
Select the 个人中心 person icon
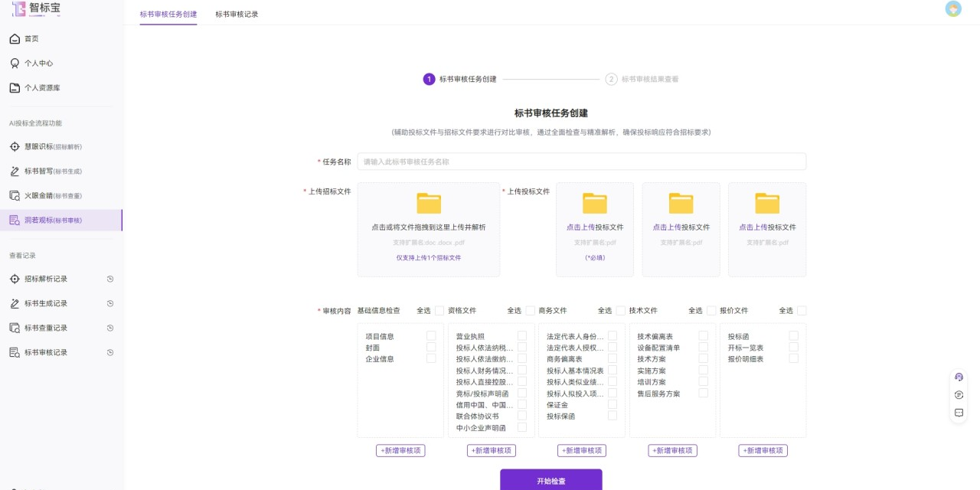(x=15, y=64)
